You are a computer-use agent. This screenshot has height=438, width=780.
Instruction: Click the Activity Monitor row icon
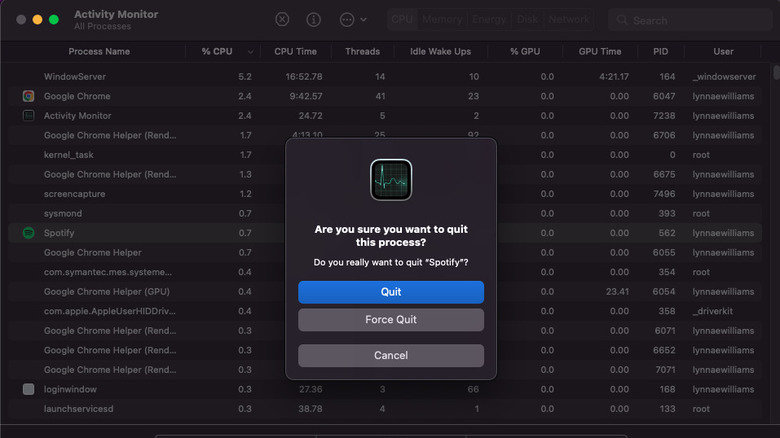[x=28, y=115]
